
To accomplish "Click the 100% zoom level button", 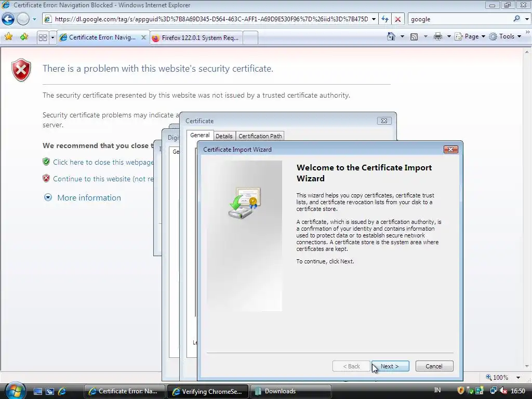I will pos(497,377).
